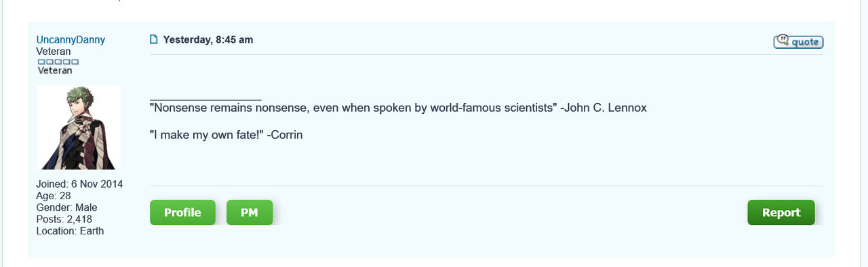Click the signature separator line above the quote
868x267 pixels.
click(205, 100)
